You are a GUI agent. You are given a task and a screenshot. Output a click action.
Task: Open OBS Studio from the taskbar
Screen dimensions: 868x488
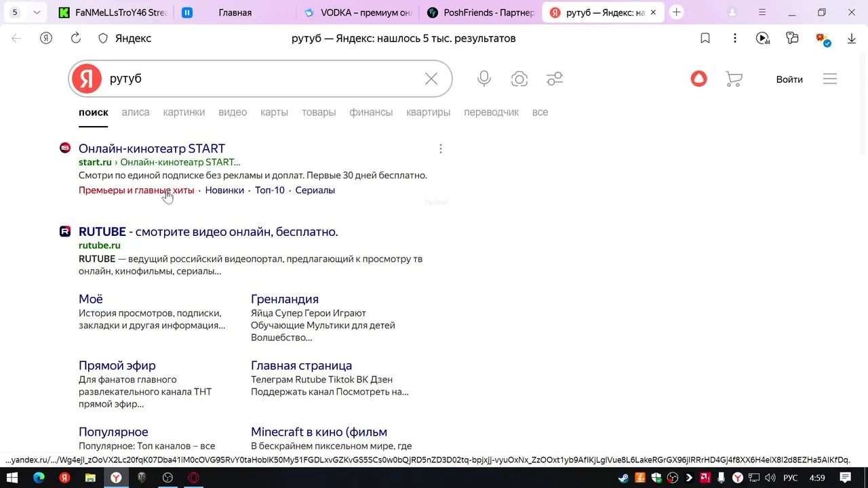click(x=167, y=478)
